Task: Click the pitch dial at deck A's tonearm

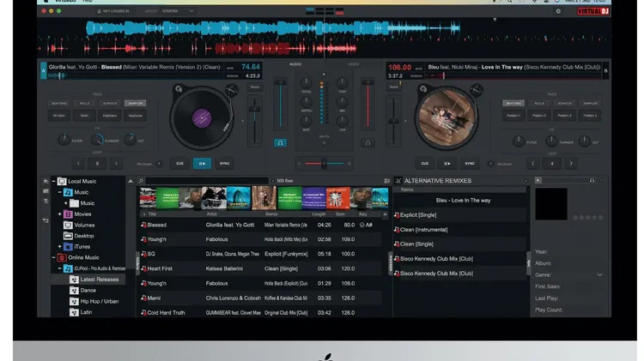Action: [x=231, y=90]
